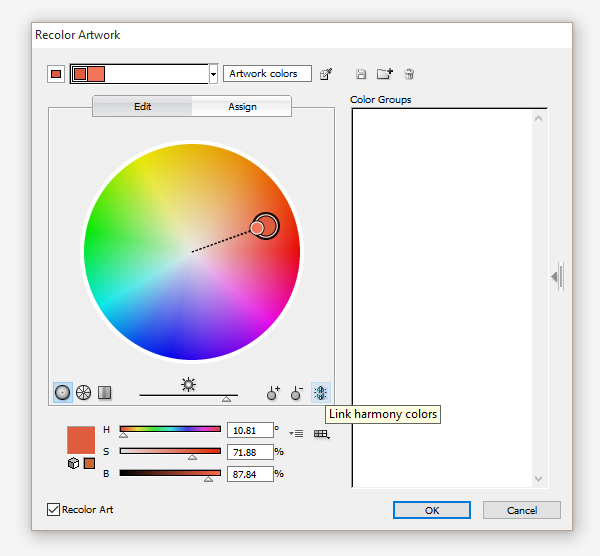Show the color bars display

(x=105, y=393)
